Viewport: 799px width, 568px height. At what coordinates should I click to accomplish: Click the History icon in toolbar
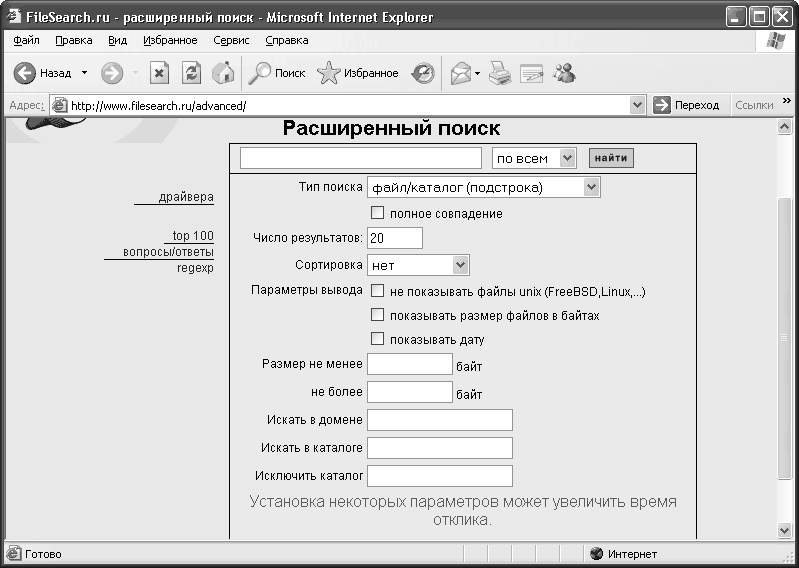424,73
